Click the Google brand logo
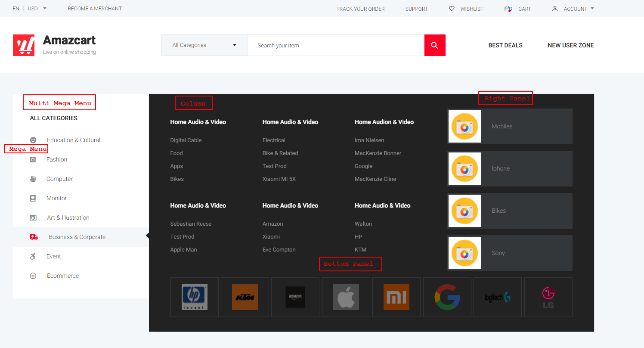Screen dimensions: 644x348 pos(447,297)
